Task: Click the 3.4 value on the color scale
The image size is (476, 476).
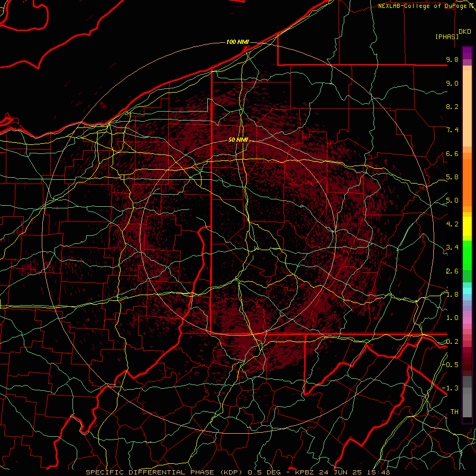Action: (x=452, y=248)
